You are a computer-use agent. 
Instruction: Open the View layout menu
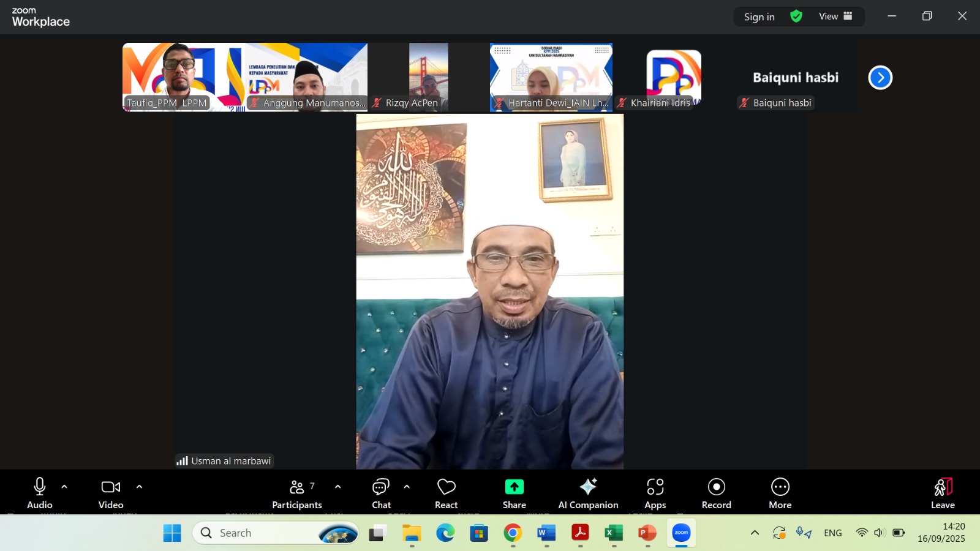point(835,17)
